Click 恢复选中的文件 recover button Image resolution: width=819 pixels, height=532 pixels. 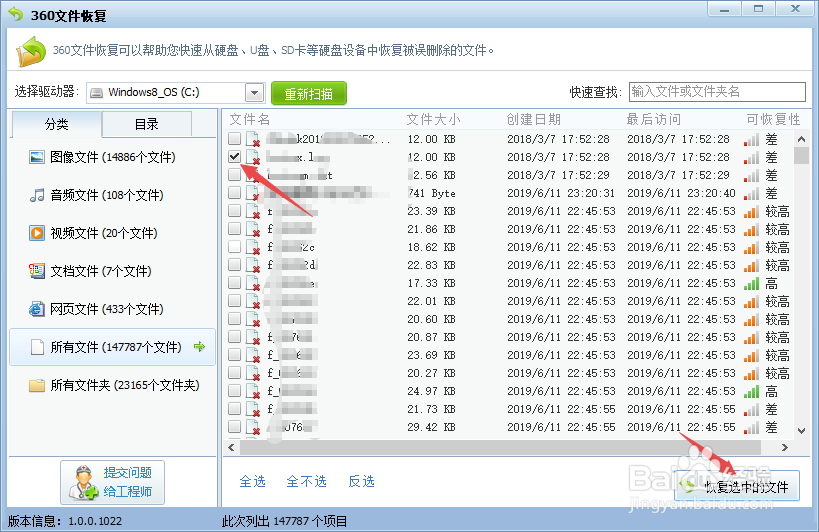coord(736,486)
